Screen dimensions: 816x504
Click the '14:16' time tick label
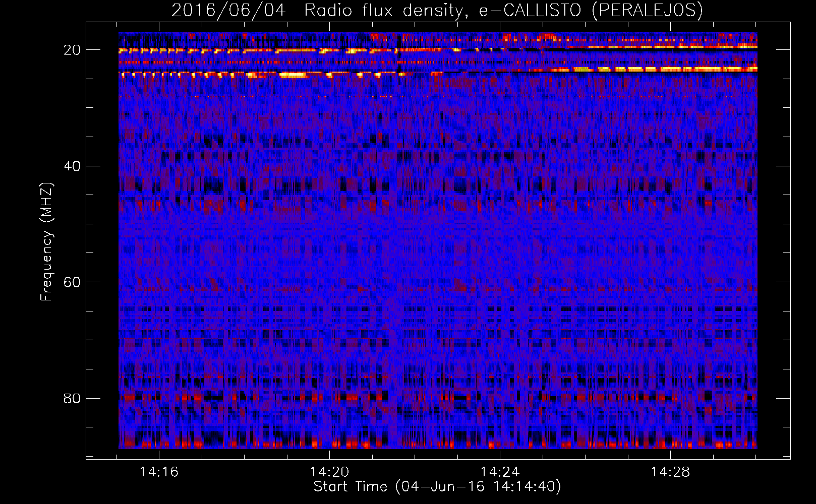click(159, 472)
